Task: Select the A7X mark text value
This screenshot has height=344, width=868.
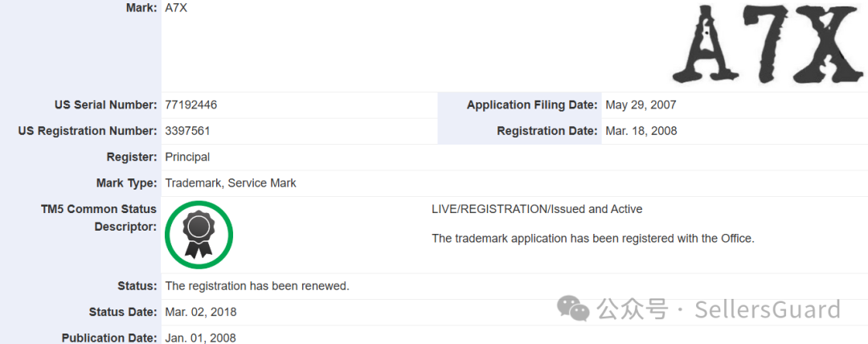Action: [177, 8]
